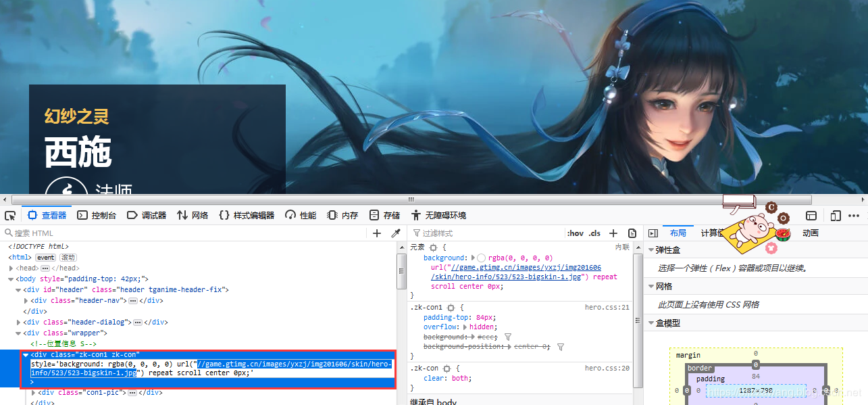
Task: Click filter icon beside overridden background #ccc
Action: (x=508, y=337)
